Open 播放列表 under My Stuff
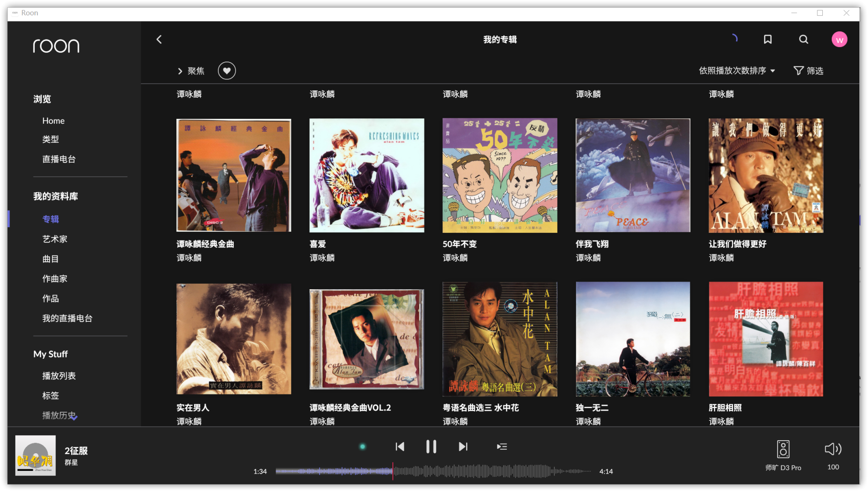Image resolution: width=868 pixels, height=503 pixels. point(59,376)
